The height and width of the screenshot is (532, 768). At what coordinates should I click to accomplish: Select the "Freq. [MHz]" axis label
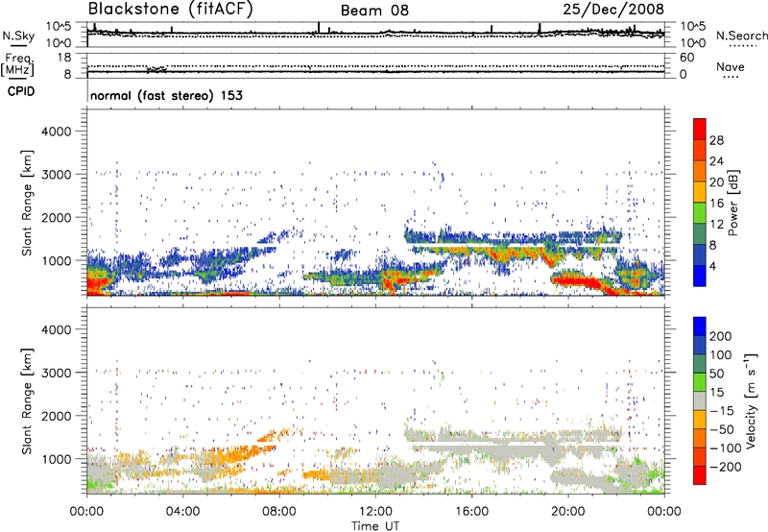17,65
